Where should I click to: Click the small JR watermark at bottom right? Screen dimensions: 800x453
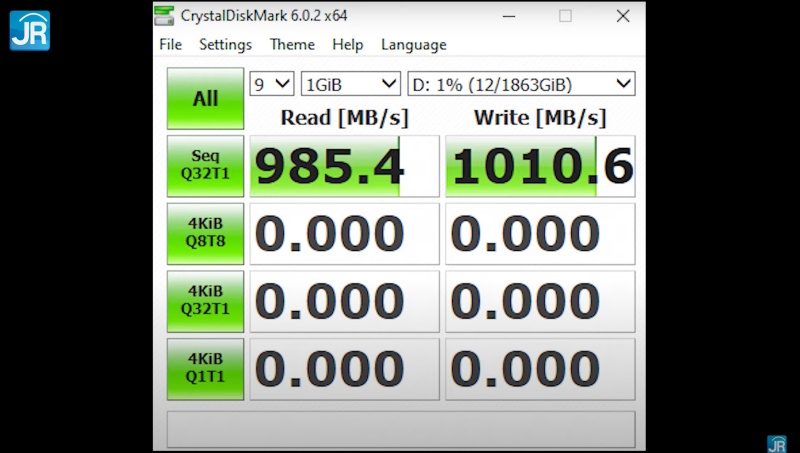776,443
